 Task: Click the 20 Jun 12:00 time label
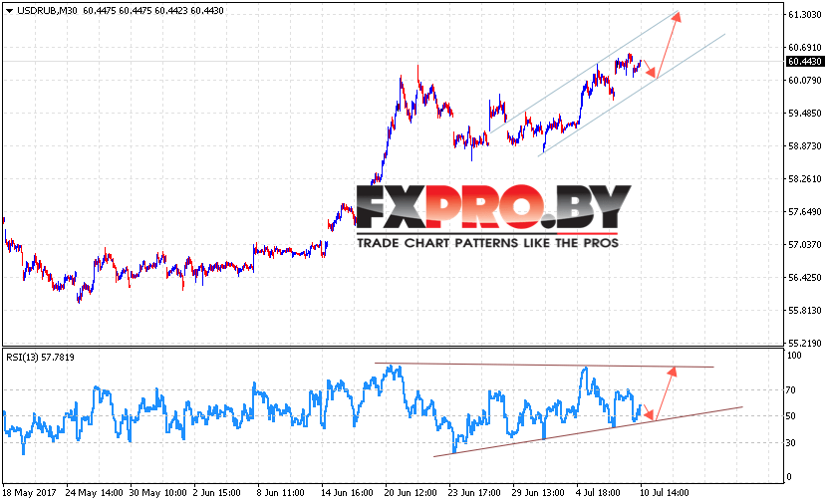tap(411, 493)
